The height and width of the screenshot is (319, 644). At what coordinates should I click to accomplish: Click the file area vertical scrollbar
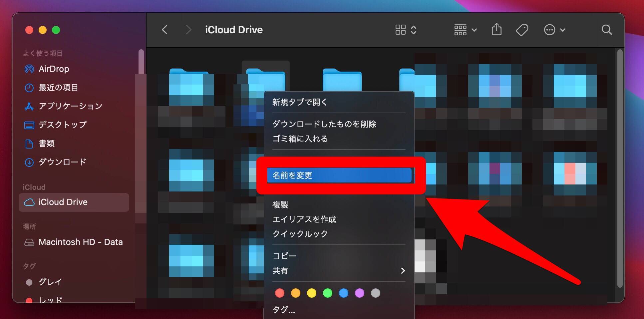pyautogui.click(x=620, y=168)
